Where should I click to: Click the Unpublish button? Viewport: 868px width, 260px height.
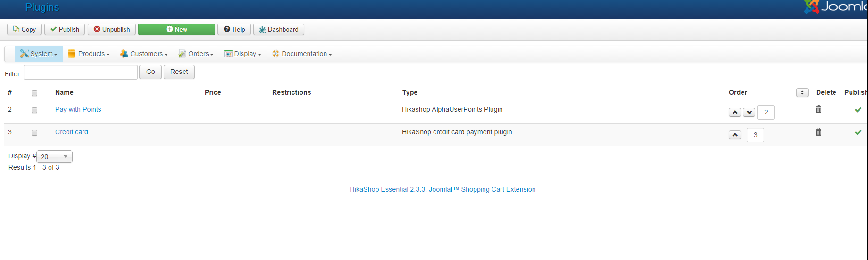tap(112, 29)
